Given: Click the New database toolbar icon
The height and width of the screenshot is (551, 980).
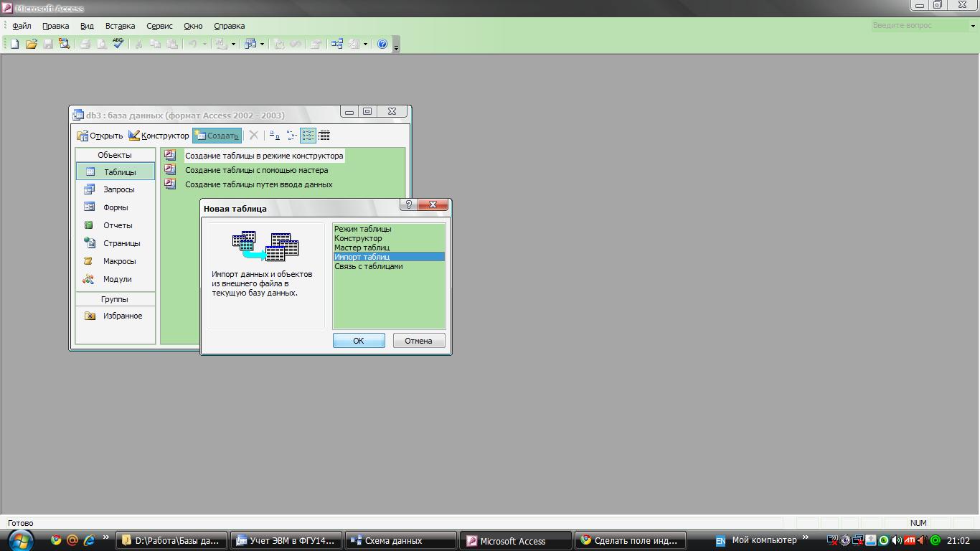Looking at the screenshot, I should (14, 44).
